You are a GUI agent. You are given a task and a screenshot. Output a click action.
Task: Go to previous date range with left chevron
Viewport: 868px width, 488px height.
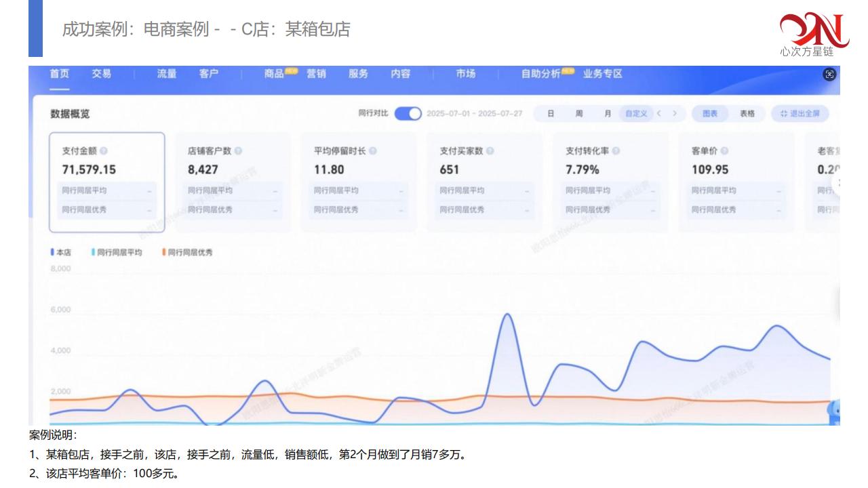tap(659, 114)
